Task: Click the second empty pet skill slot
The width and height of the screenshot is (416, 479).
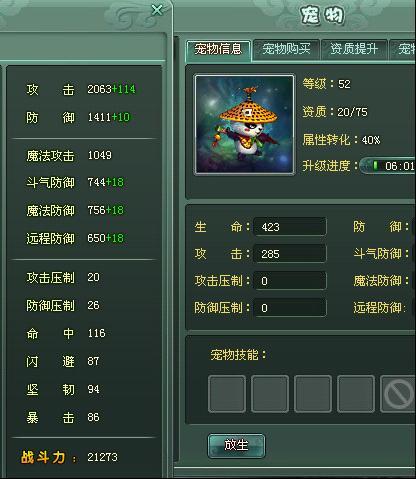Action: point(270,394)
